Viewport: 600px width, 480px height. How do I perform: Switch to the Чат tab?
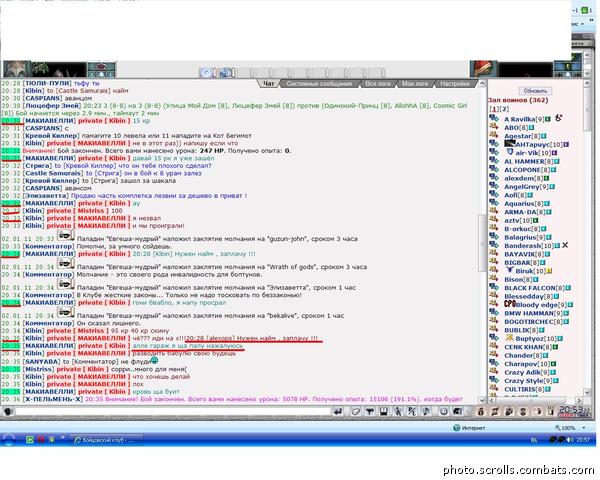click(269, 83)
